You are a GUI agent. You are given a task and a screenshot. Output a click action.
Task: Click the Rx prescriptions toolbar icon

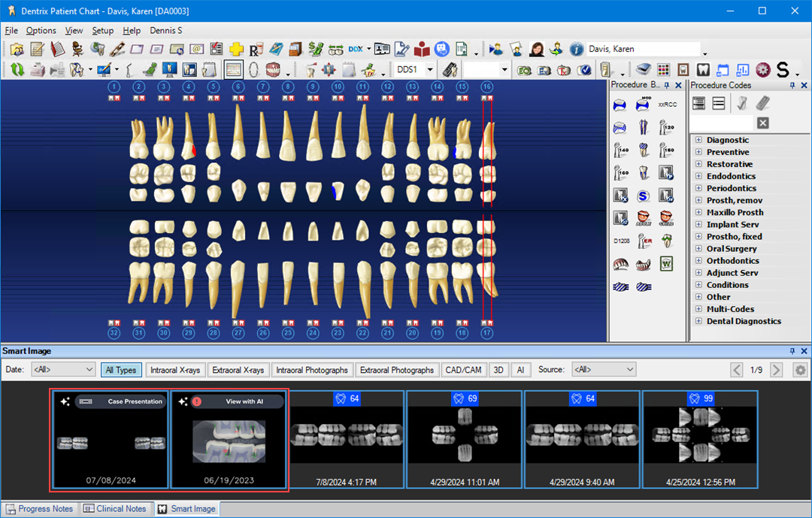click(x=255, y=50)
